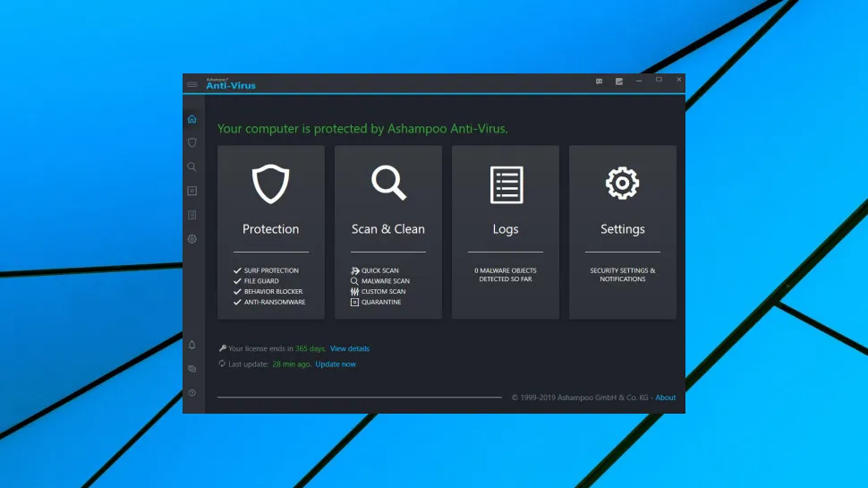
Task: Click the Custom Scan sliders icon
Action: (x=355, y=291)
